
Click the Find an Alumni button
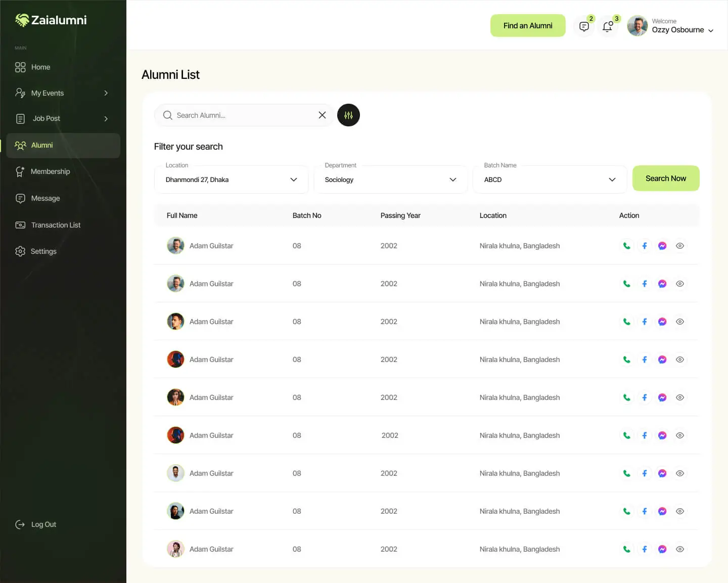[x=527, y=26]
